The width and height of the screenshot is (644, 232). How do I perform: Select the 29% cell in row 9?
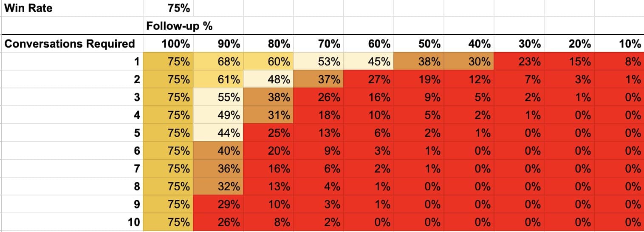point(218,204)
